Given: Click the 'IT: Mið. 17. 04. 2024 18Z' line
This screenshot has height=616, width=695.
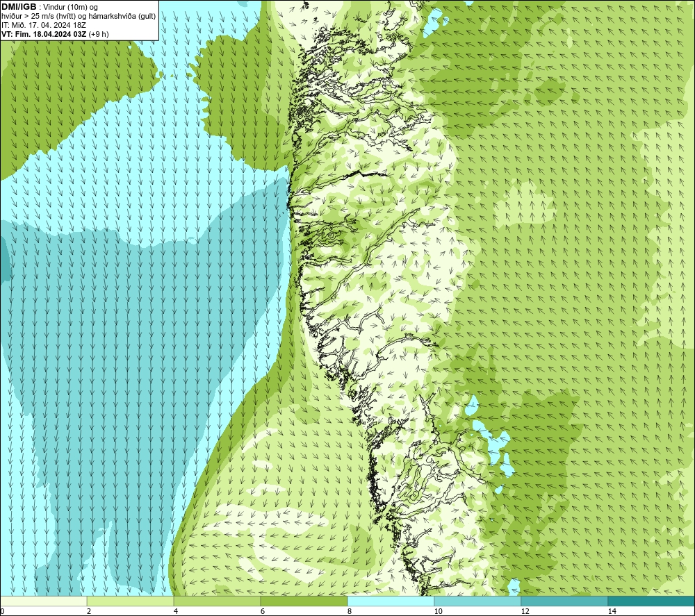Looking at the screenshot, I should [43, 25].
